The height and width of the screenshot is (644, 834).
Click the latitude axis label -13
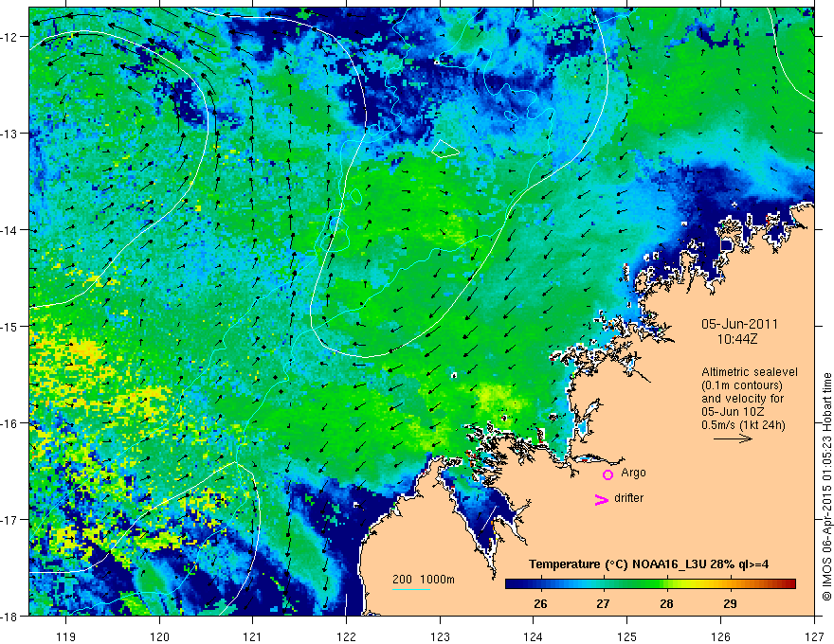click(9, 134)
